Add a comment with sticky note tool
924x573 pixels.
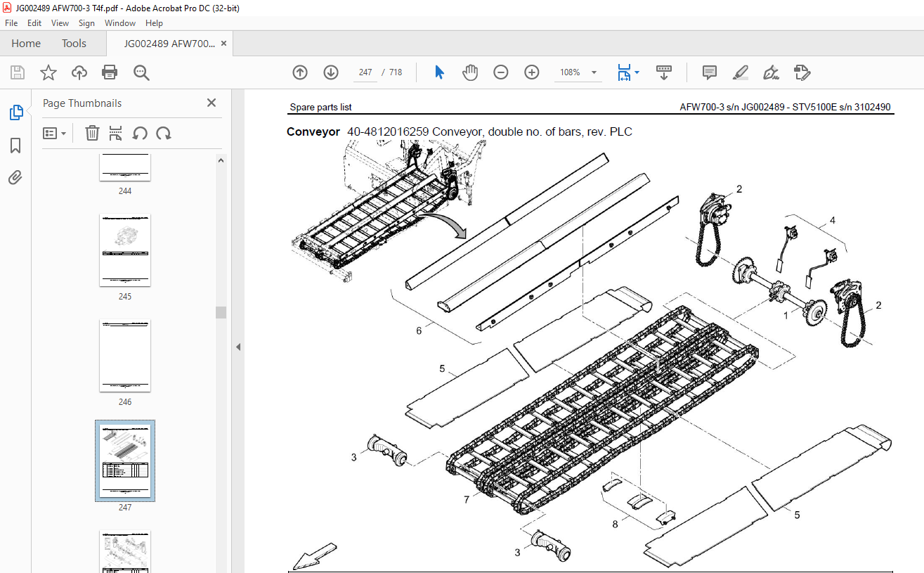tap(710, 72)
